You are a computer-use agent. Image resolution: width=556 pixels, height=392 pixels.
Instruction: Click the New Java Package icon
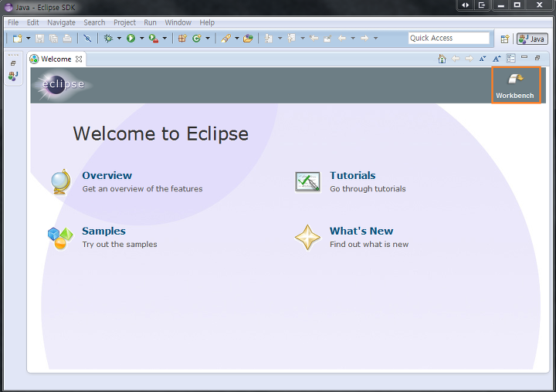tap(182, 39)
